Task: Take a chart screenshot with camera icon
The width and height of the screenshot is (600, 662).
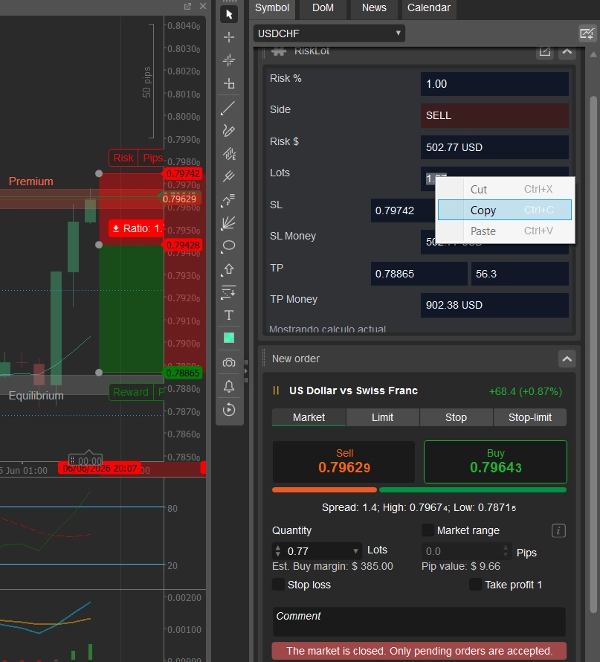Action: point(229,363)
